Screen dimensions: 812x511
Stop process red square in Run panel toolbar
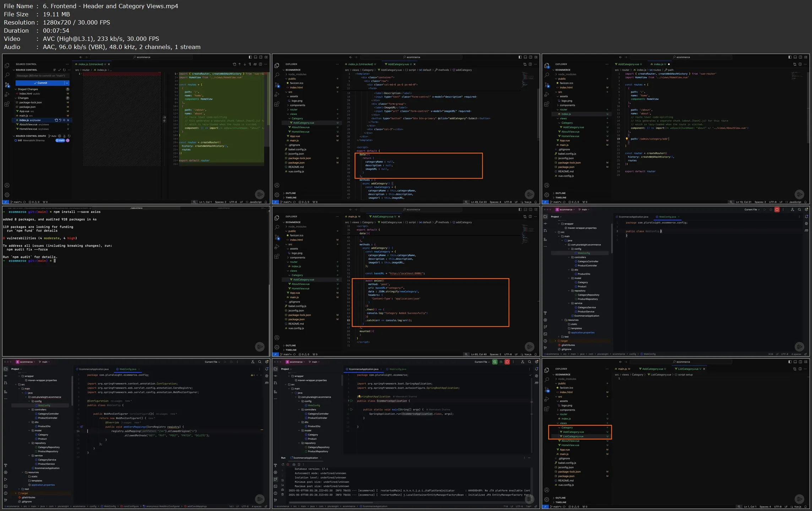pos(288,464)
